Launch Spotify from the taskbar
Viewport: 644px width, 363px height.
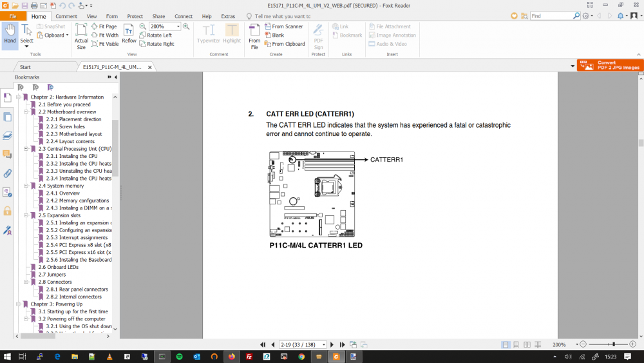[x=180, y=357]
